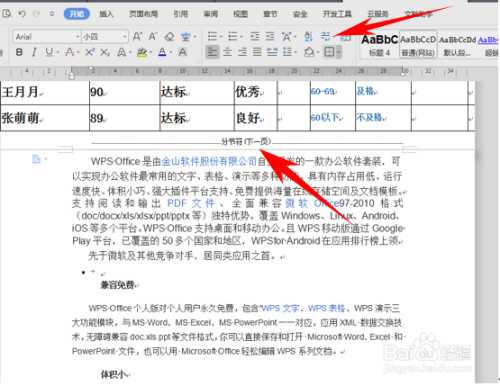500x386 pixels.
Task: Switch to the 开始 tab
Action: point(77,14)
